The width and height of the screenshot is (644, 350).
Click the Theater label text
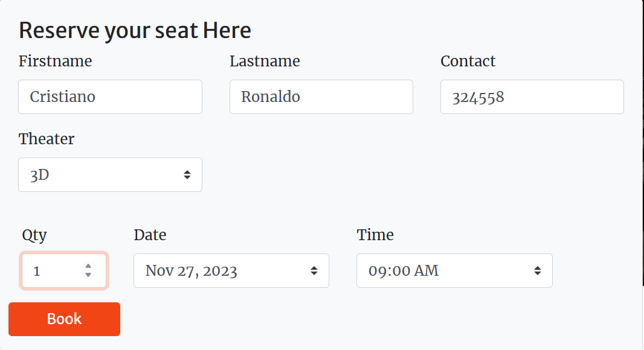(x=47, y=139)
